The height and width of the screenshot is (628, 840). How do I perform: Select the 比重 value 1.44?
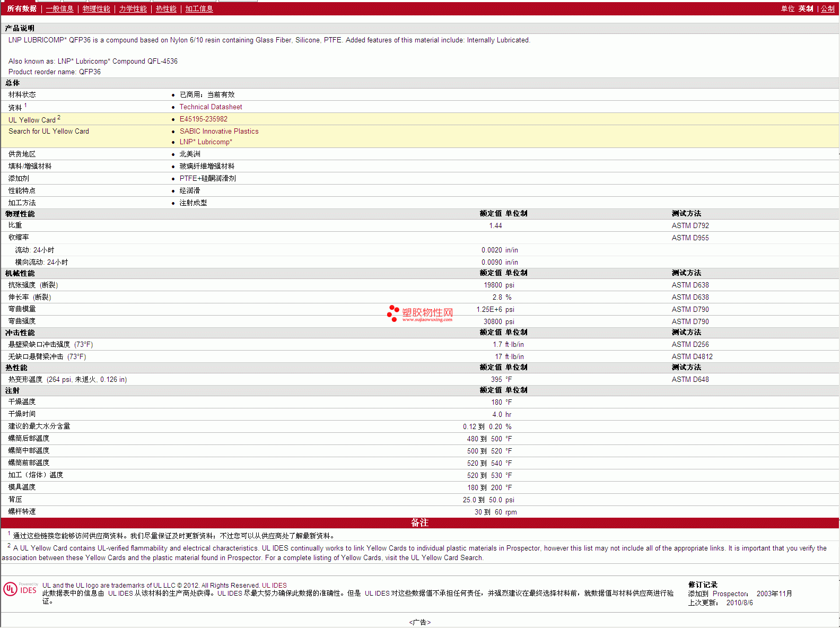[x=495, y=226]
